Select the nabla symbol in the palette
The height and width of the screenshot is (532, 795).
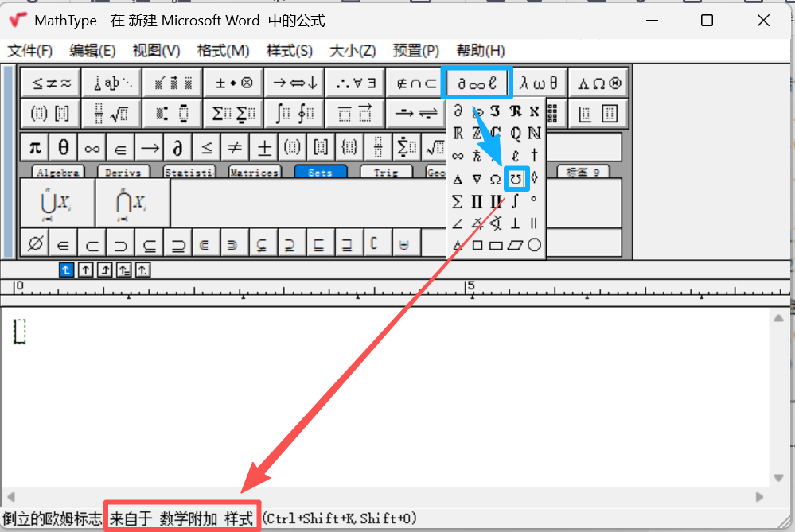477,179
